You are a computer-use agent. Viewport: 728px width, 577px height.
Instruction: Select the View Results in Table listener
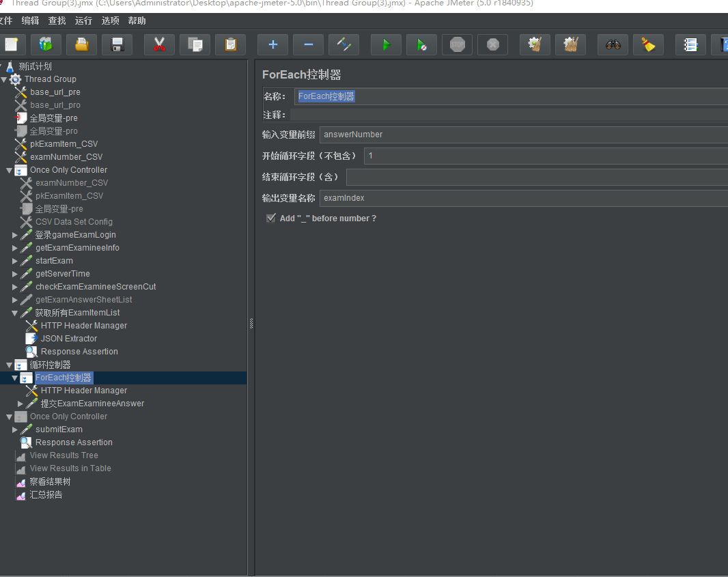click(x=70, y=469)
